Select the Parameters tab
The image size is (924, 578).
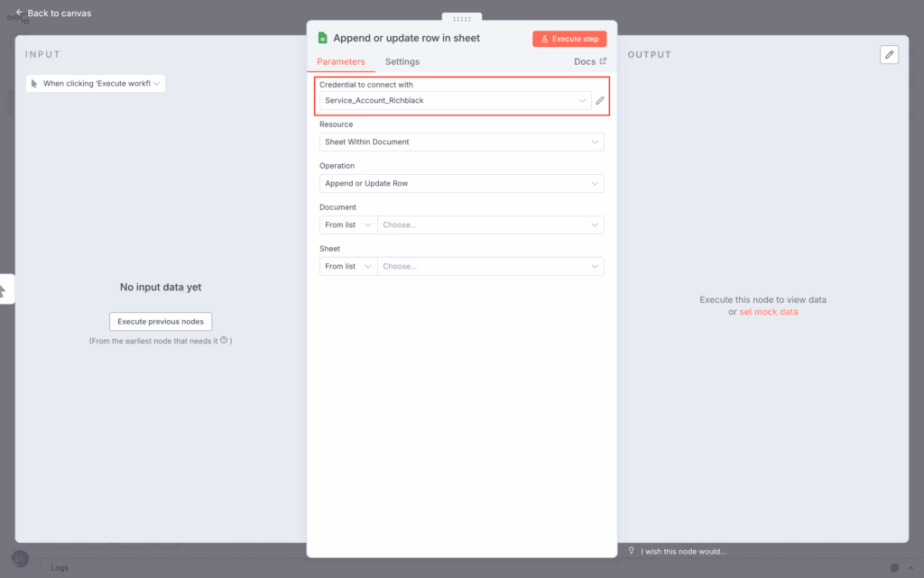pyautogui.click(x=341, y=62)
